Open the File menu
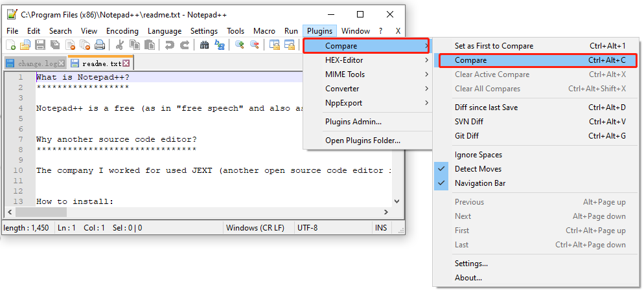The height and width of the screenshot is (294, 644). (x=12, y=31)
